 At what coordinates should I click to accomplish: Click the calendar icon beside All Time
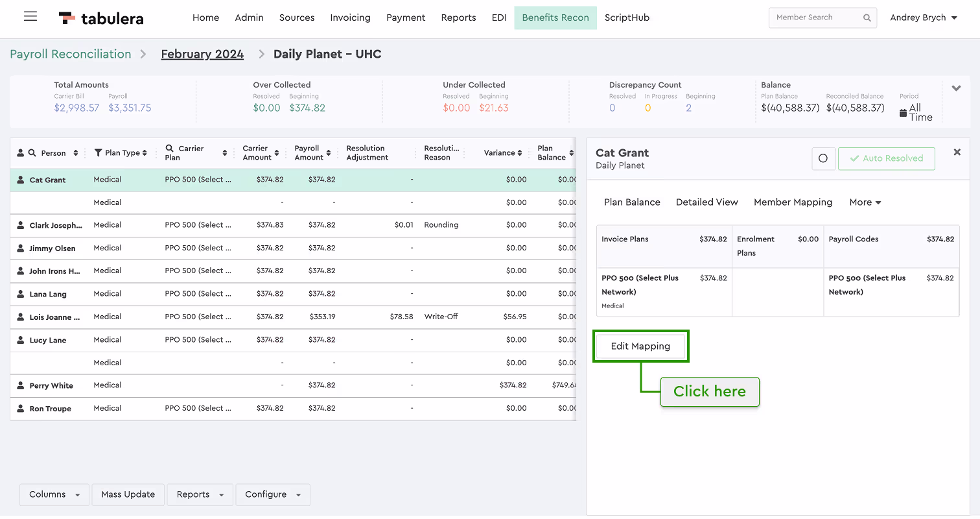click(904, 113)
